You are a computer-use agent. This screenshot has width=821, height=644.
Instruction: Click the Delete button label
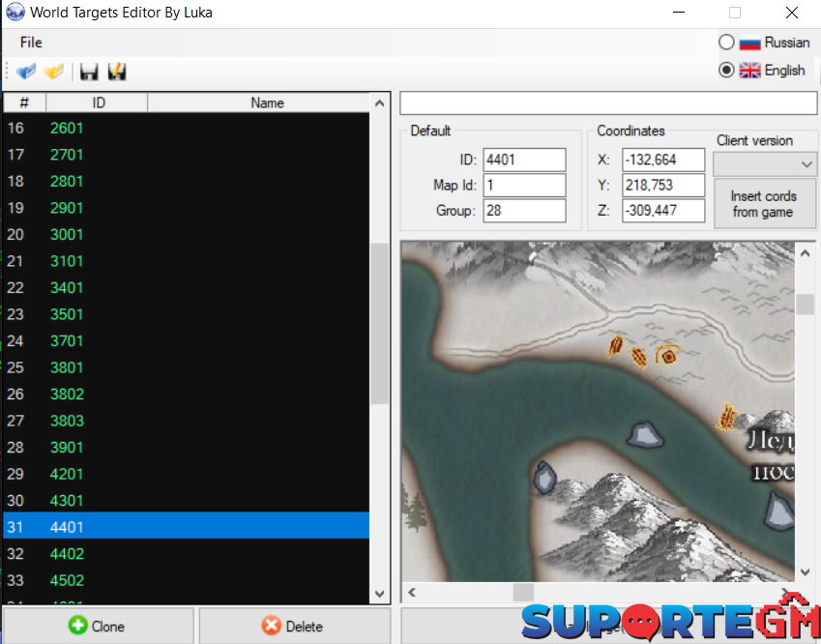tap(305, 627)
